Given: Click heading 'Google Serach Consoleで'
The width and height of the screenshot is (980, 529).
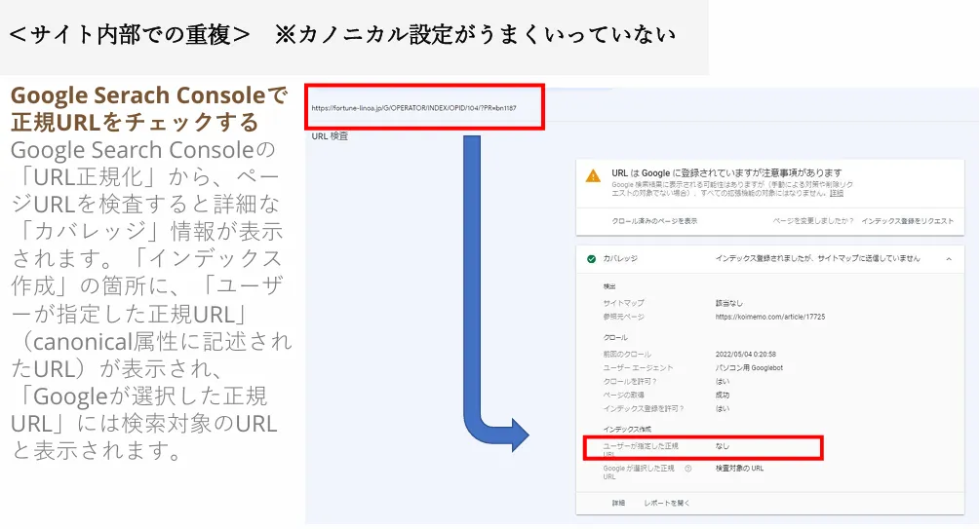Looking at the screenshot, I should [149, 95].
